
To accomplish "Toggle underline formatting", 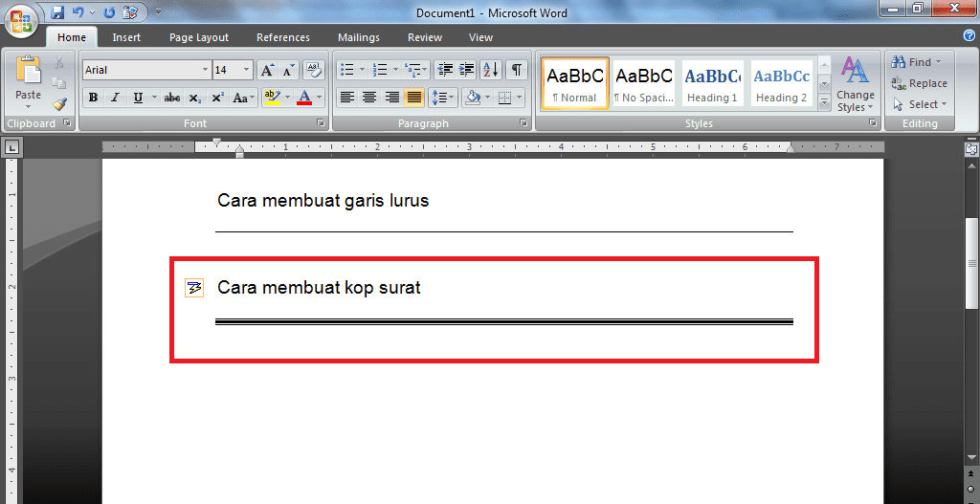I will (138, 98).
